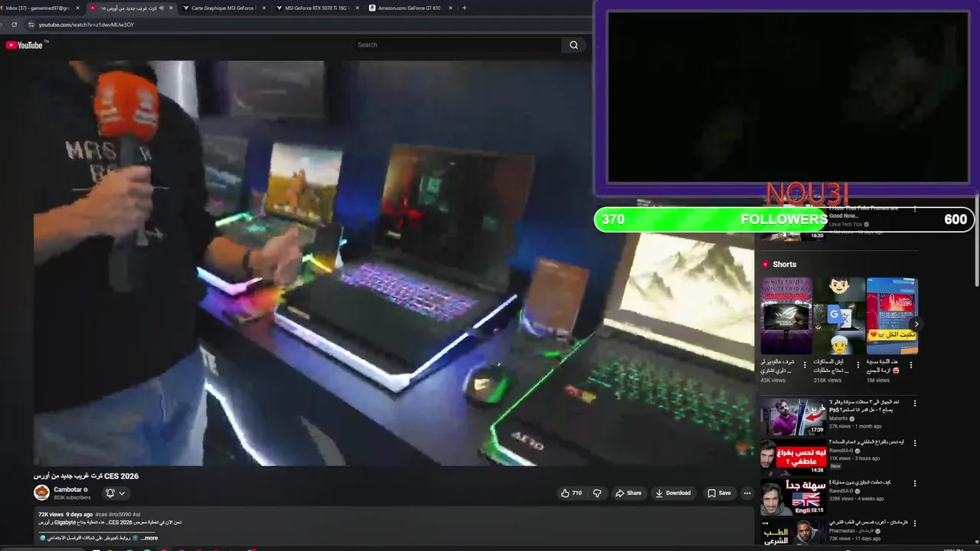Expand description with ...more
The height and width of the screenshot is (551, 980).
149,538
